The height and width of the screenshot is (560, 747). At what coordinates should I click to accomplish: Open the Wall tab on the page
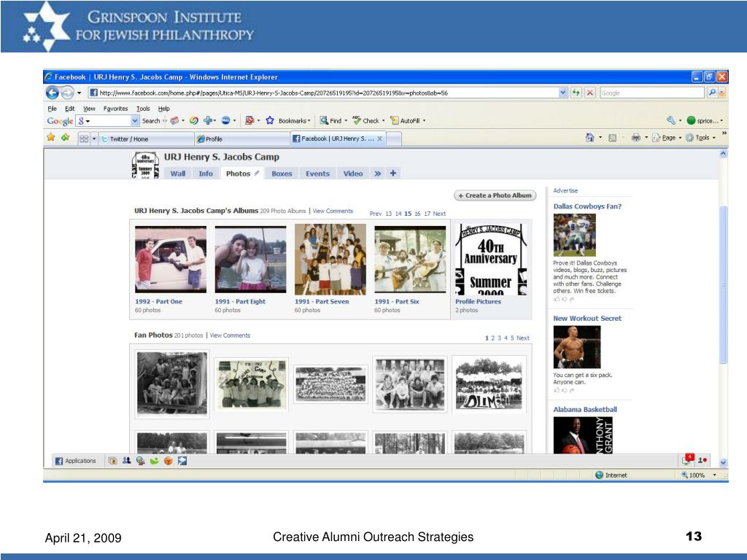(x=178, y=174)
